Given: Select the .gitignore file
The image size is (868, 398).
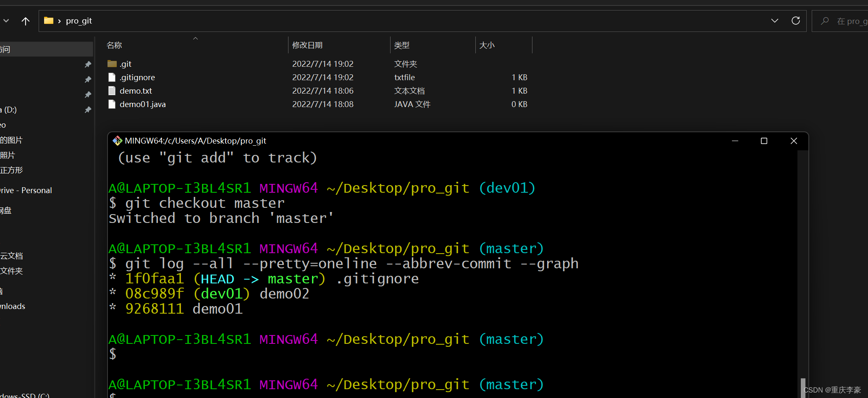Looking at the screenshot, I should (x=137, y=77).
